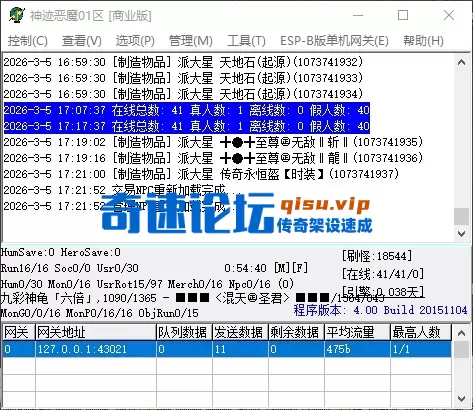This screenshot has height=410, width=473.
Task: Click the send data cell 11
Action: (x=240, y=349)
